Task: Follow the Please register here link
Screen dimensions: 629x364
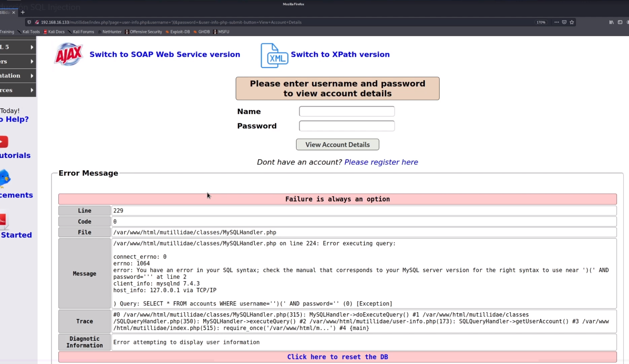Action: pos(381,162)
